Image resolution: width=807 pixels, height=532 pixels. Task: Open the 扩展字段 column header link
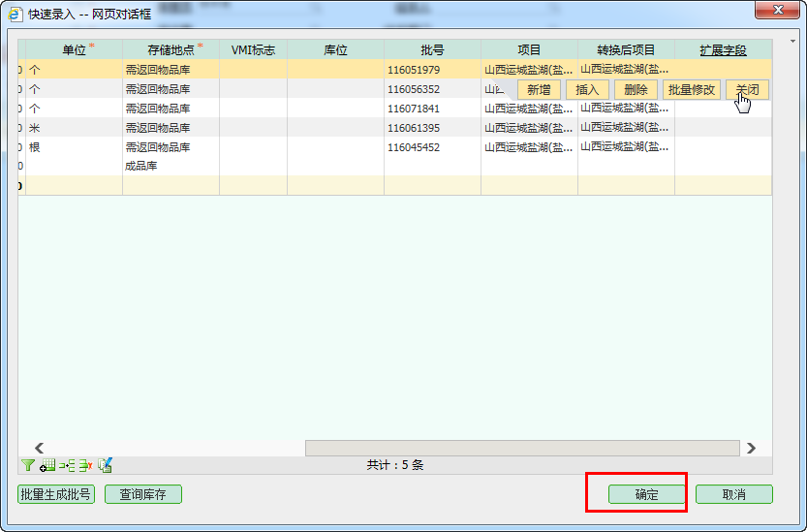click(x=723, y=50)
